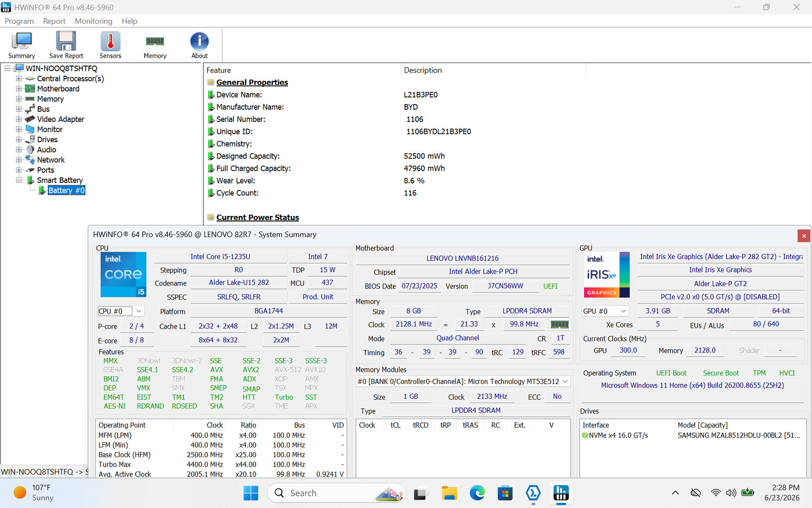Open the Report menu
812x508 pixels.
(x=54, y=21)
